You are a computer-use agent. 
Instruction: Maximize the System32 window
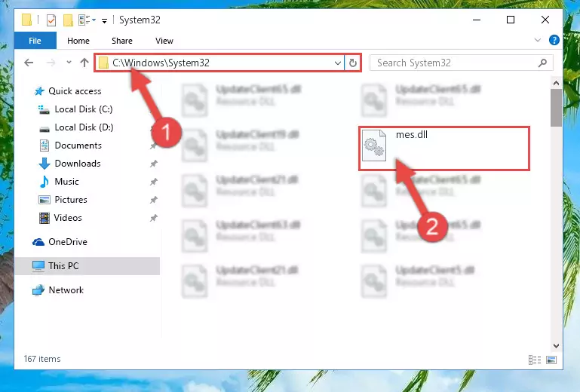[511, 20]
